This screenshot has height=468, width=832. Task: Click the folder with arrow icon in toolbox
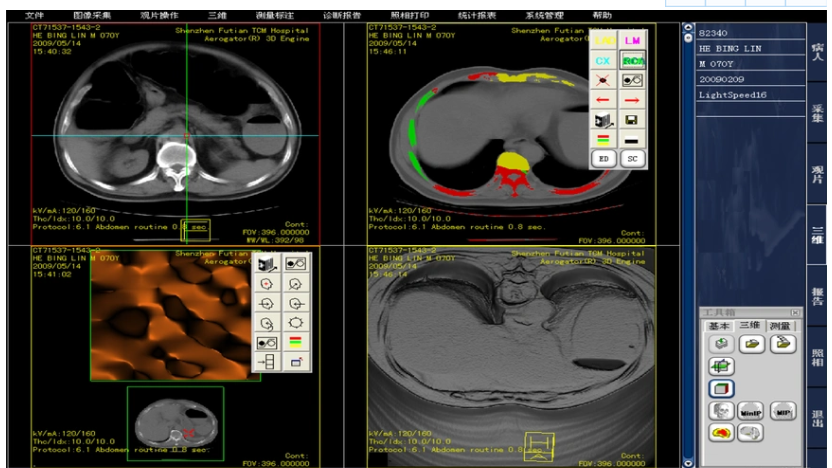(783, 344)
